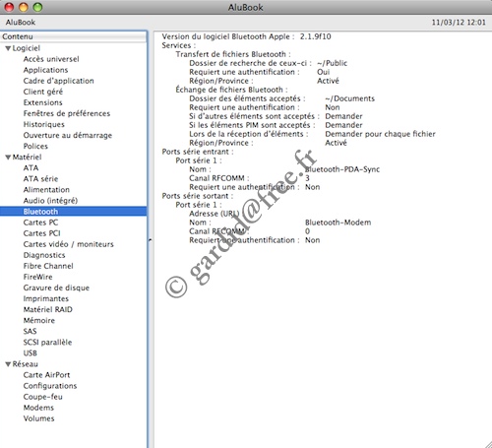This screenshot has height=448, width=492.
Task: Collapse the Réseau section triangle
Action: click(8, 364)
